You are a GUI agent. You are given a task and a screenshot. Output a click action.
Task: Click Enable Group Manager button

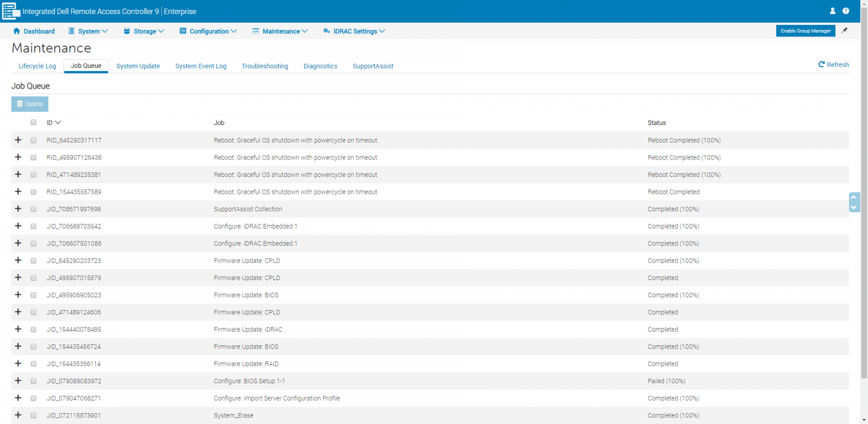pyautogui.click(x=806, y=31)
